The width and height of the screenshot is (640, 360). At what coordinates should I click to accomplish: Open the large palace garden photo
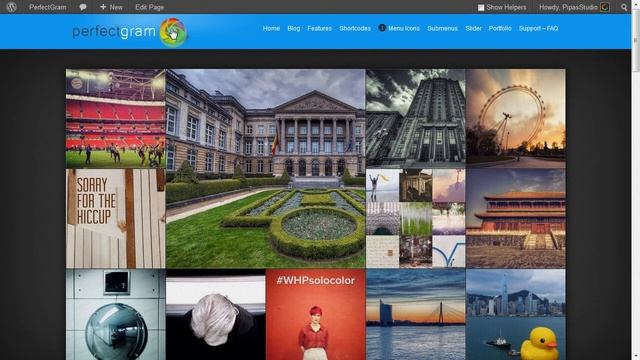[265, 168]
